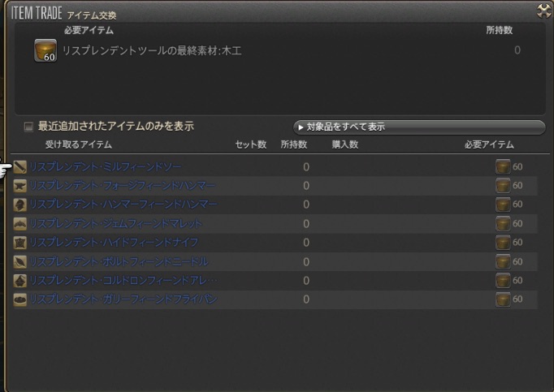This screenshot has width=554, height=392.
Task: Select the ハイドフィーンドナイフ item icon
Action: click(x=20, y=242)
